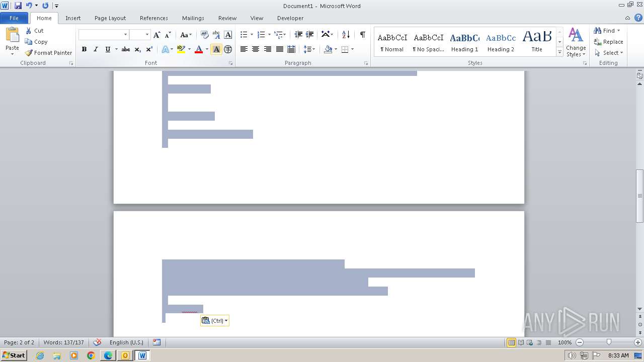Align text right
The image size is (644, 362).
coord(268,49)
